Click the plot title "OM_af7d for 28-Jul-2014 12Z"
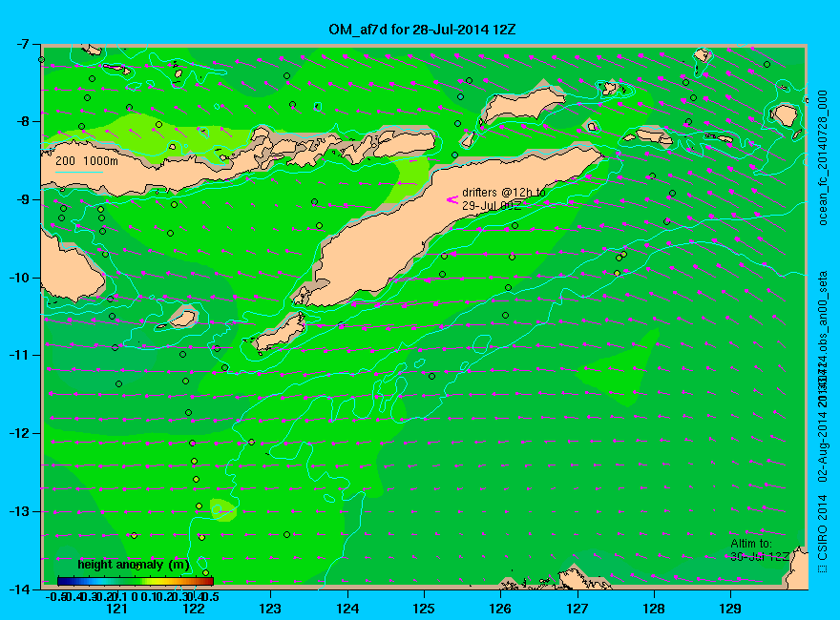840x620 pixels. click(x=422, y=30)
